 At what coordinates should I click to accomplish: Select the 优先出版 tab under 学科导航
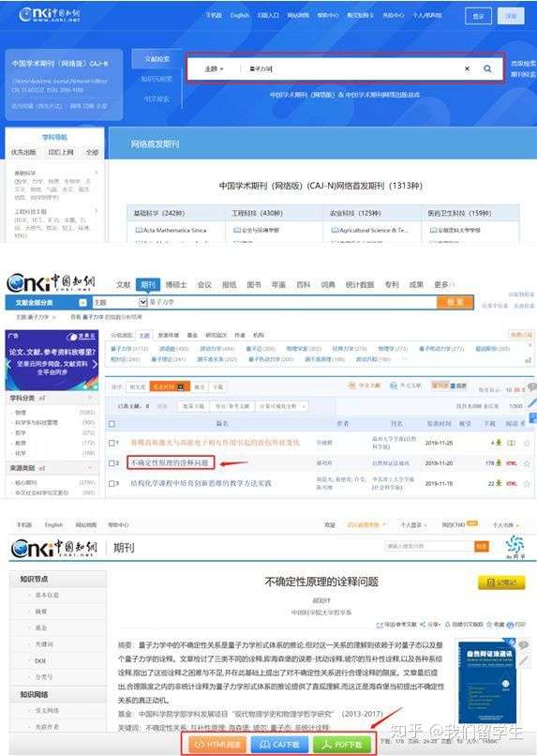point(24,152)
